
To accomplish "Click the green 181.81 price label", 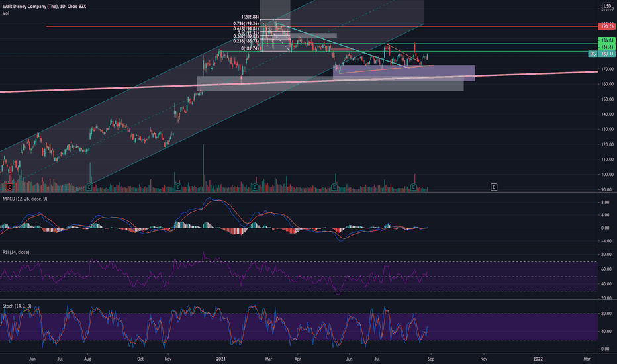I will 606,47.
